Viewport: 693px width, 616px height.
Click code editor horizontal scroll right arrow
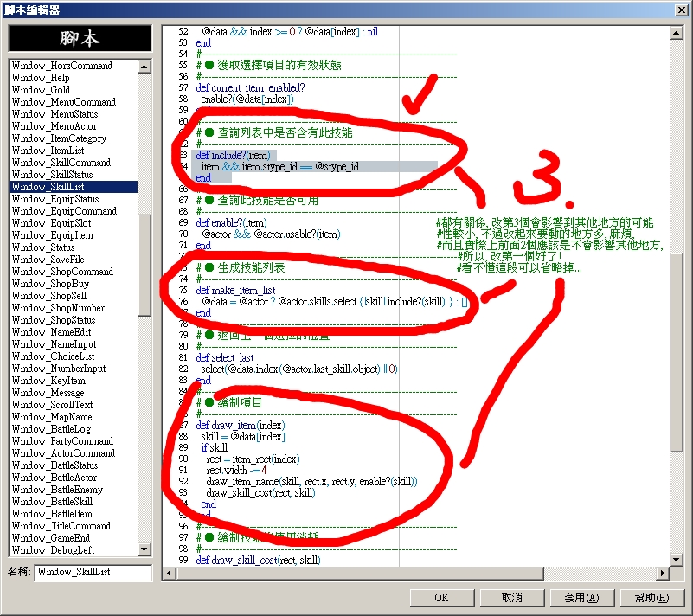(x=662, y=573)
